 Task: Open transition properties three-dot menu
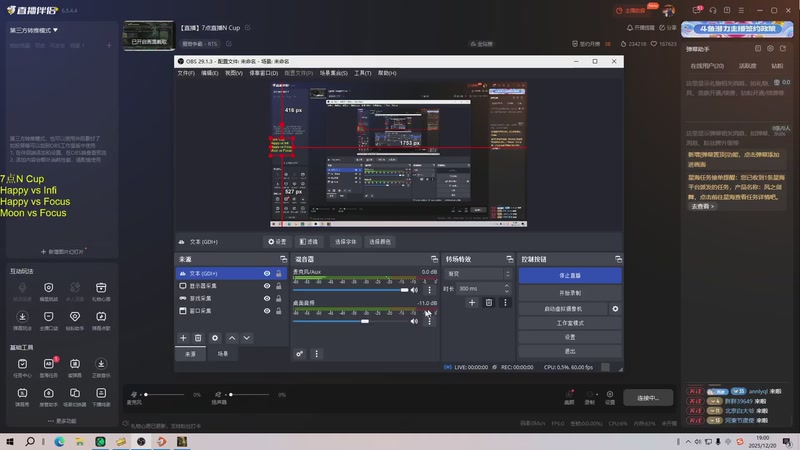pos(505,303)
